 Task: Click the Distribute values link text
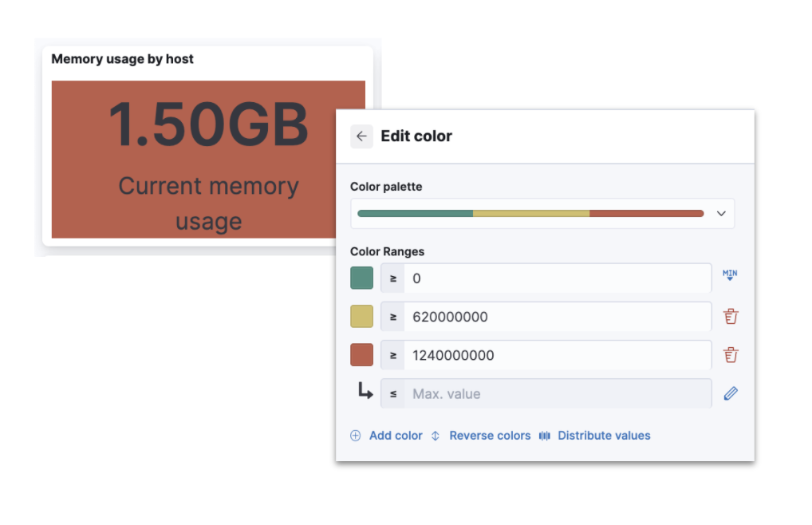tap(604, 436)
